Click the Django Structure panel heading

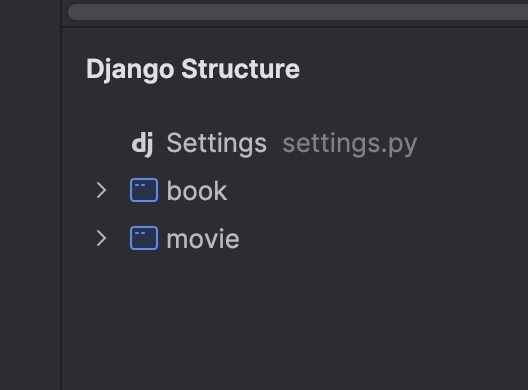point(193,69)
